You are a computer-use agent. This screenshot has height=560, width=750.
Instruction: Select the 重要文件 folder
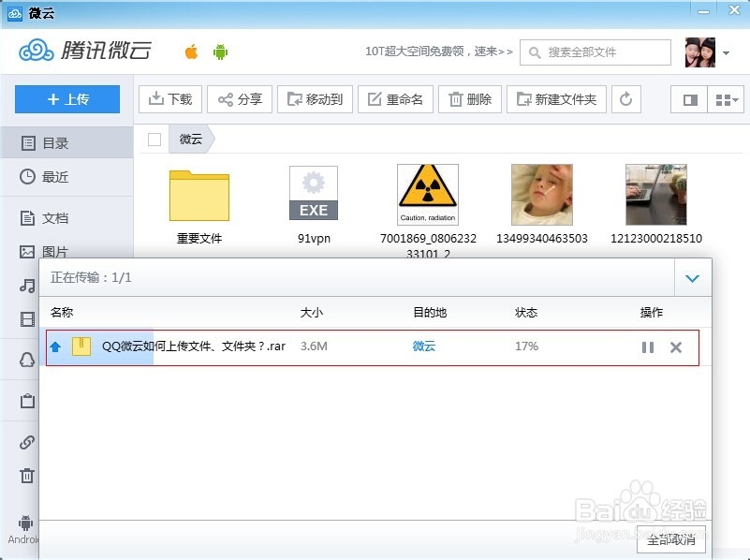pyautogui.click(x=199, y=207)
